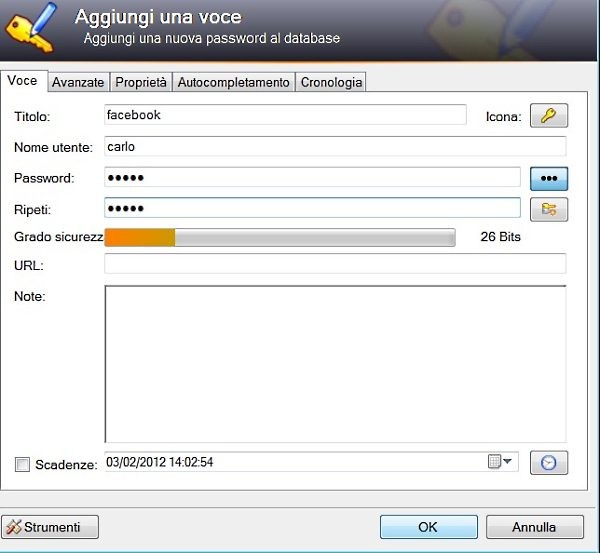This screenshot has width=600, height=553.
Task: Click in the empty URL field
Action: coord(335,265)
